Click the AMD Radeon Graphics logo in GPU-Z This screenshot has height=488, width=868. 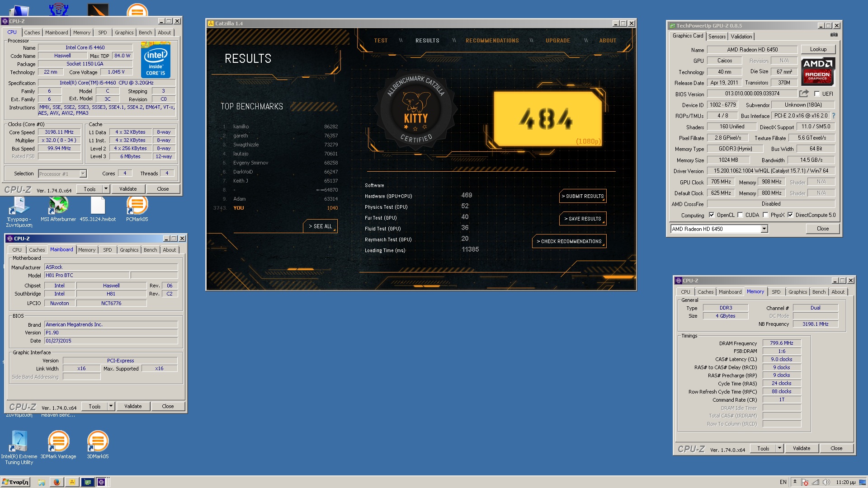tap(818, 71)
